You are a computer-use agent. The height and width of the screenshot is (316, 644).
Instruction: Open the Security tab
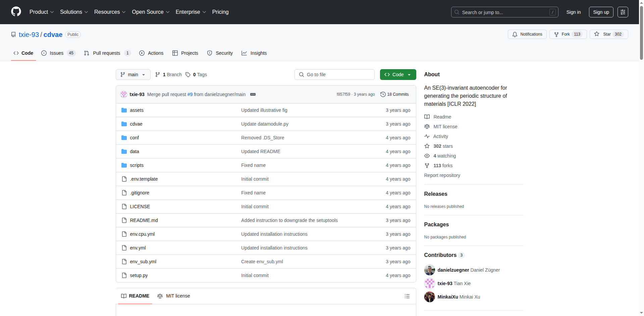tap(220, 53)
